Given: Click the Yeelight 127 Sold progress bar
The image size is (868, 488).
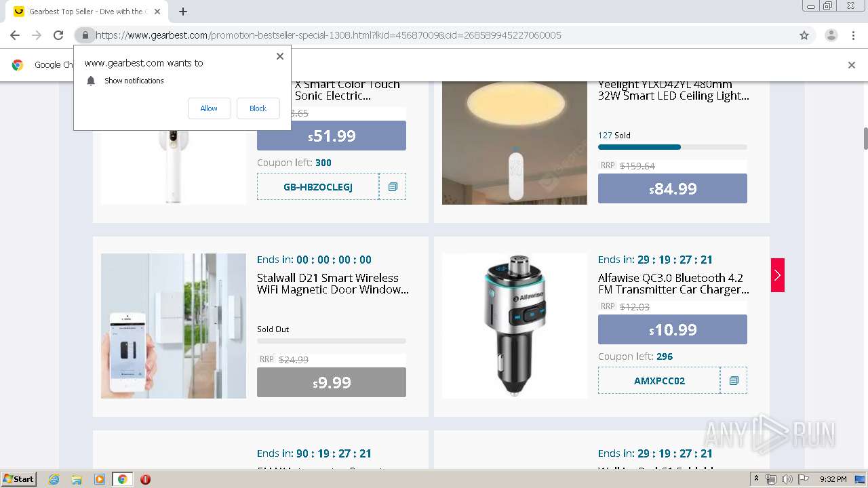Looking at the screenshot, I should [673, 147].
